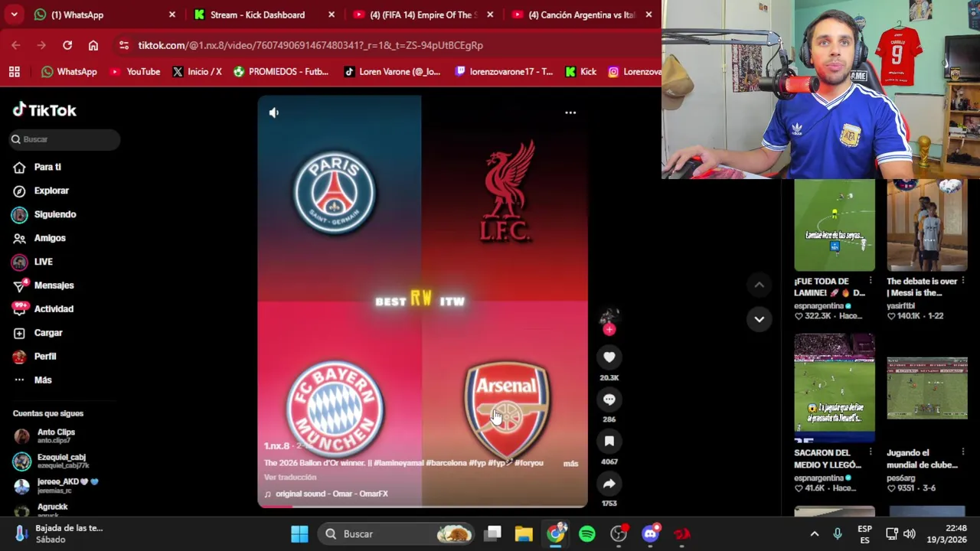
Task: Open options for SACARON DEL MEDIO video
Action: coord(871,453)
